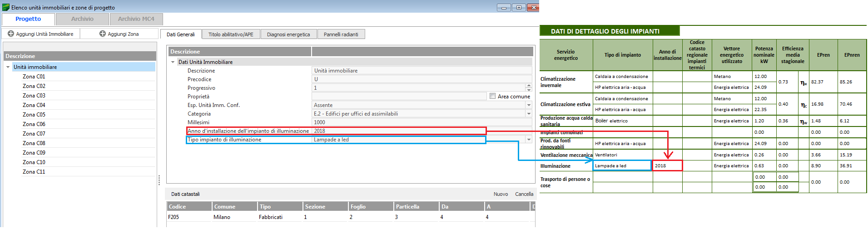Select Zona C05 in the tree
Viewport: 868px width, 243px height.
coord(34,115)
